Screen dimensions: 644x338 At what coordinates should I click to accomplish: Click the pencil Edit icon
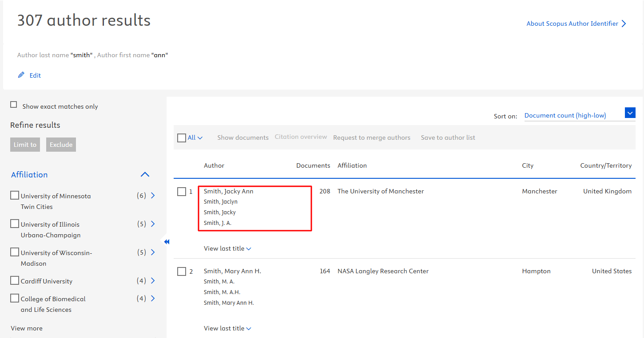(x=21, y=75)
